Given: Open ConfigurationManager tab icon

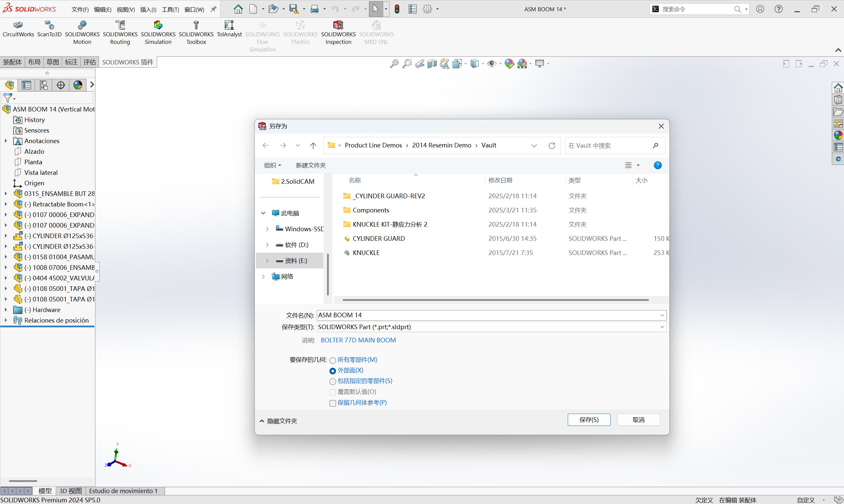Looking at the screenshot, I should [x=44, y=84].
